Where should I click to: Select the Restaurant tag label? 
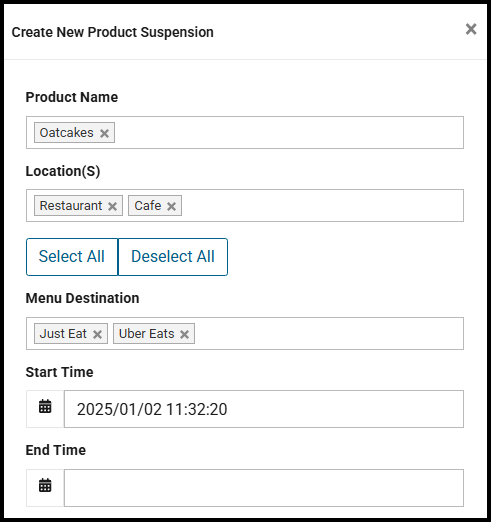point(71,206)
